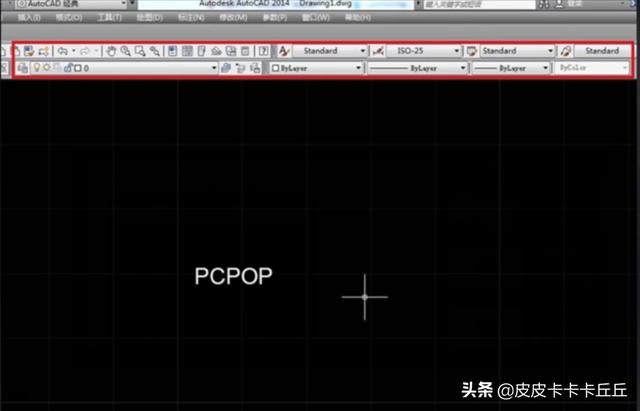Click the PCPOP text in drawing
The image size is (640, 411).
click(x=233, y=276)
